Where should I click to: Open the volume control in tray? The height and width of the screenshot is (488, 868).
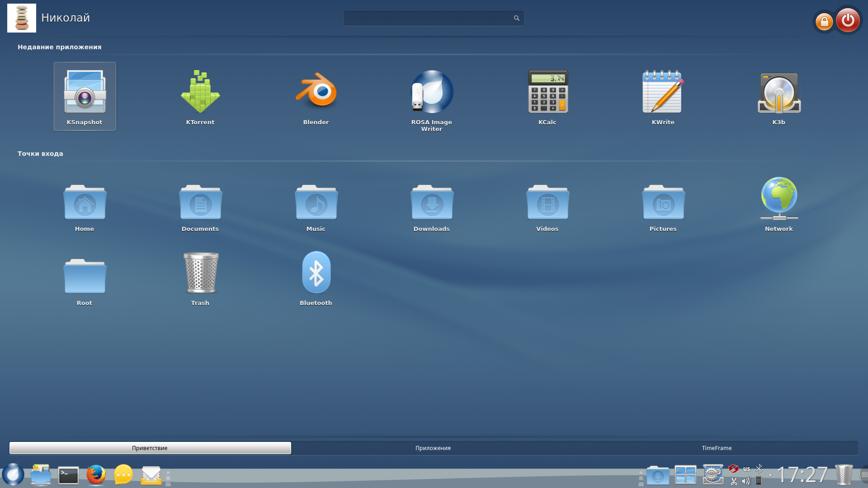point(746,481)
